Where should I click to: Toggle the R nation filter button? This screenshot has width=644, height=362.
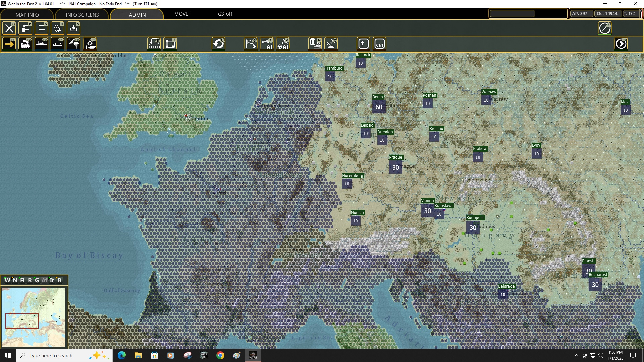[30, 280]
